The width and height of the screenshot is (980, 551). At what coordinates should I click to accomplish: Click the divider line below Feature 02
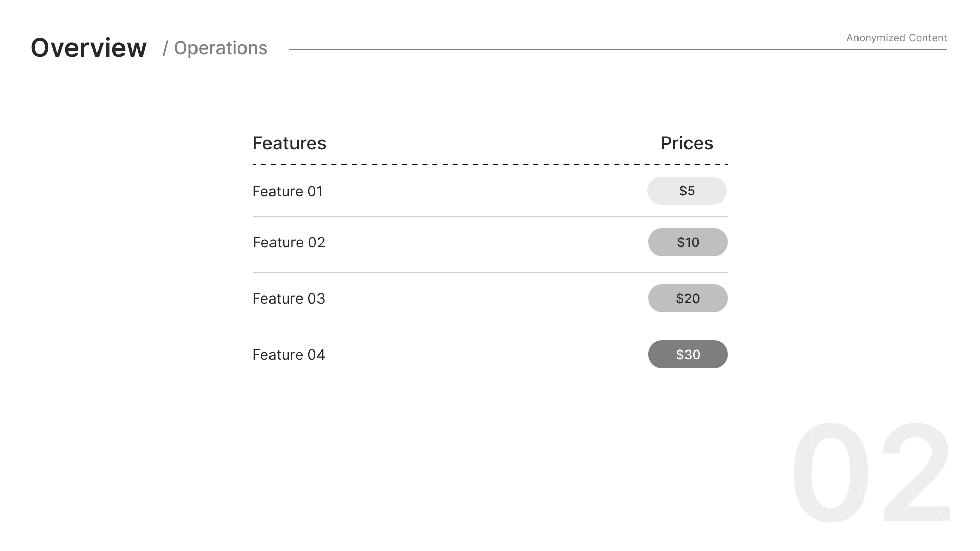490,272
